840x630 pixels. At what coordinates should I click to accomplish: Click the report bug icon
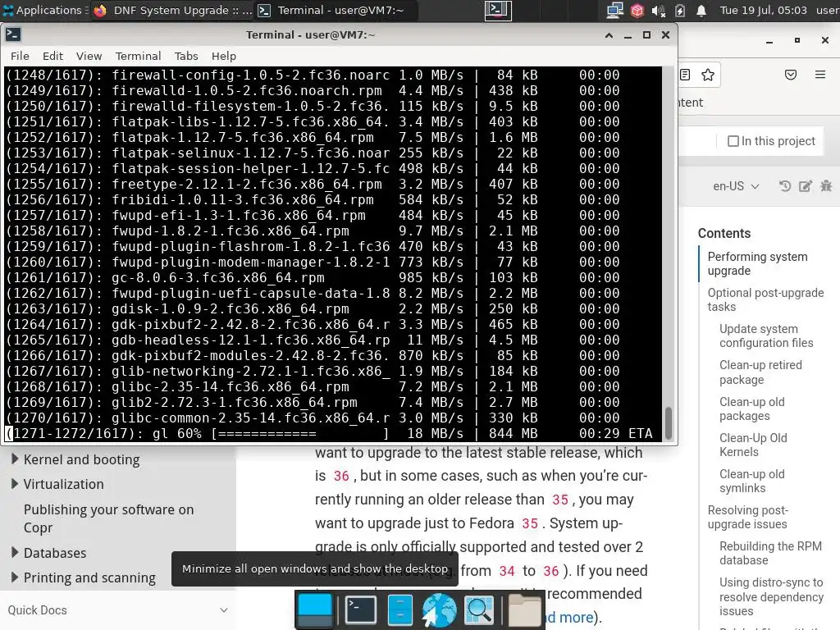(x=826, y=186)
